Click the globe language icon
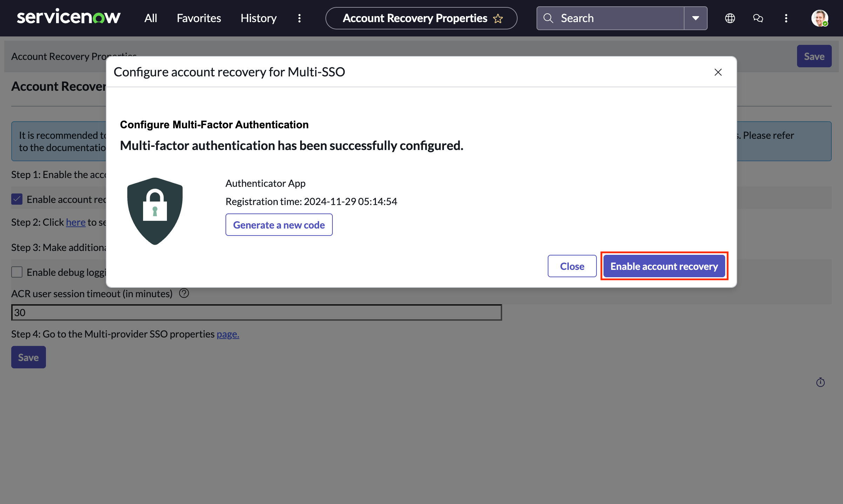This screenshot has height=504, width=843. coord(730,18)
